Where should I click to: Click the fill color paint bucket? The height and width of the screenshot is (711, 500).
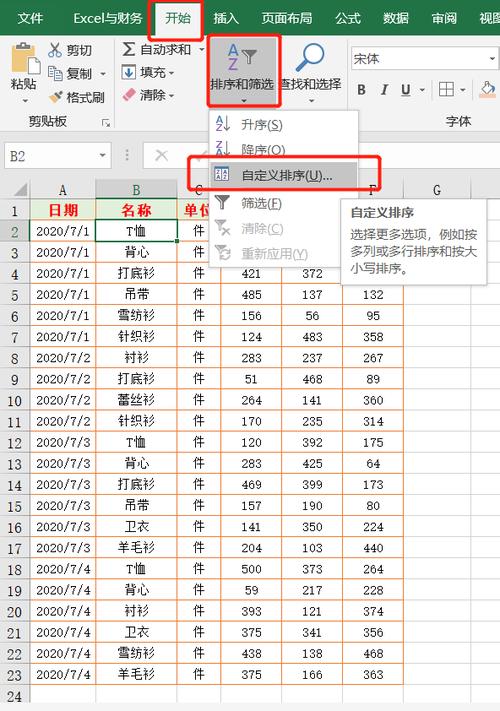[x=488, y=89]
